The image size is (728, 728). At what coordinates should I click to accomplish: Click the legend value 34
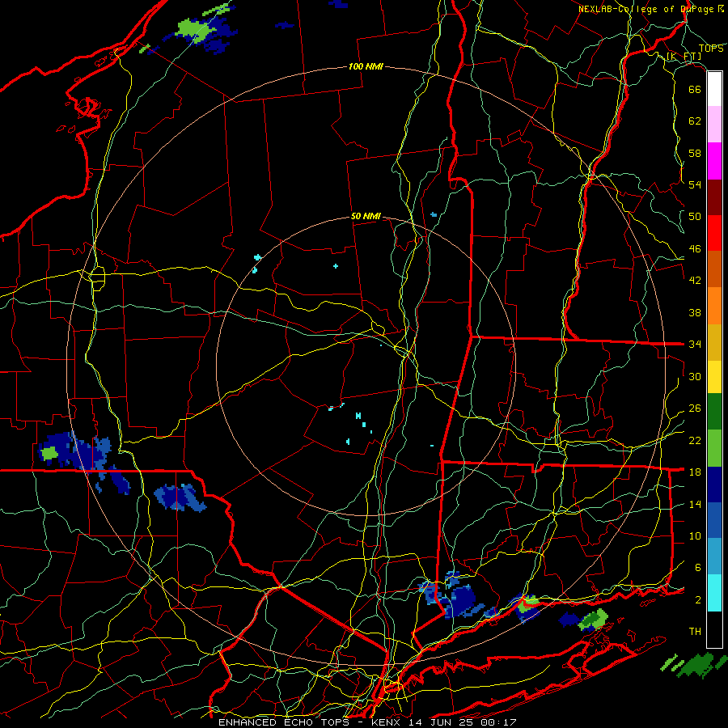pyautogui.click(x=695, y=344)
